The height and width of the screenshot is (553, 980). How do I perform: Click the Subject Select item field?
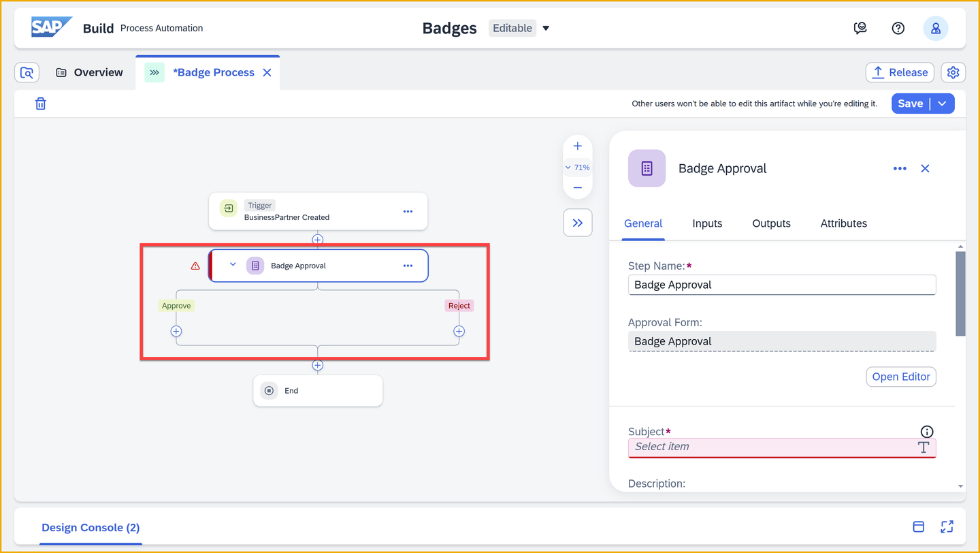[782, 447]
